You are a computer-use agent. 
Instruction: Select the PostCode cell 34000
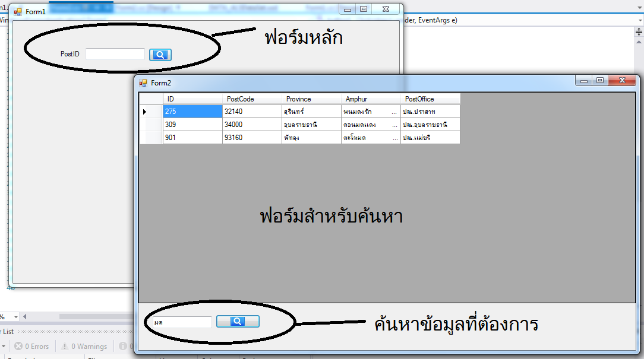[252, 125]
